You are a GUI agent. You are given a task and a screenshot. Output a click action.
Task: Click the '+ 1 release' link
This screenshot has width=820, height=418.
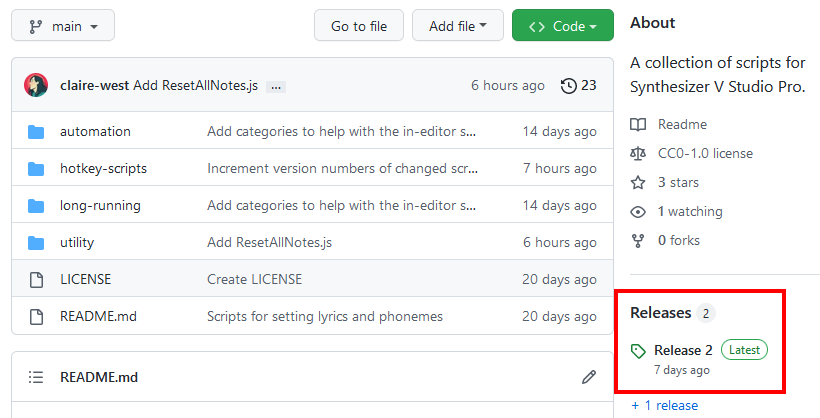(665, 405)
